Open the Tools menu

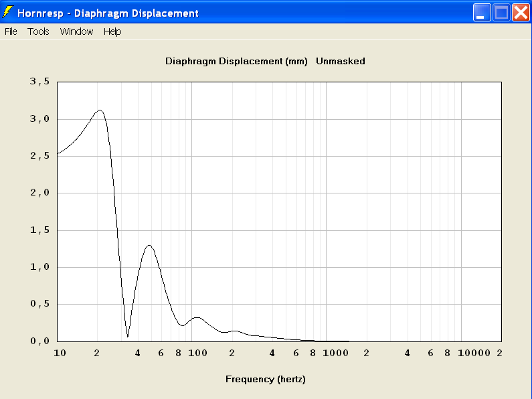pos(38,31)
